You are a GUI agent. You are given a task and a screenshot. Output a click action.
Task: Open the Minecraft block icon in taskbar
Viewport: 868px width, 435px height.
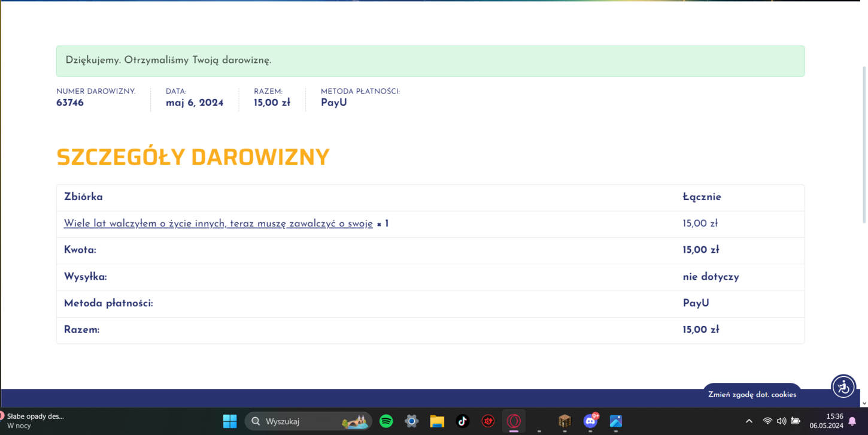pyautogui.click(x=564, y=421)
